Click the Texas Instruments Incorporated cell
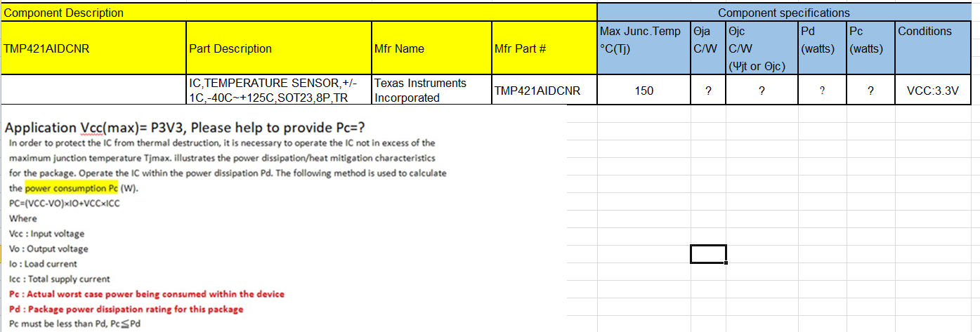This screenshot has height=332, width=980. (x=431, y=91)
